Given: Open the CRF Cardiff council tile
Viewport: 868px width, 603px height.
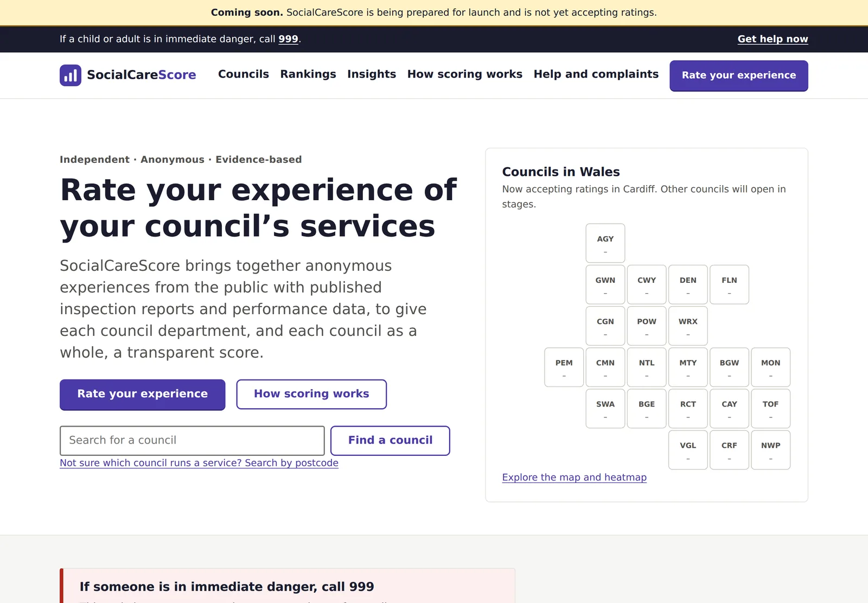Looking at the screenshot, I should (x=729, y=450).
